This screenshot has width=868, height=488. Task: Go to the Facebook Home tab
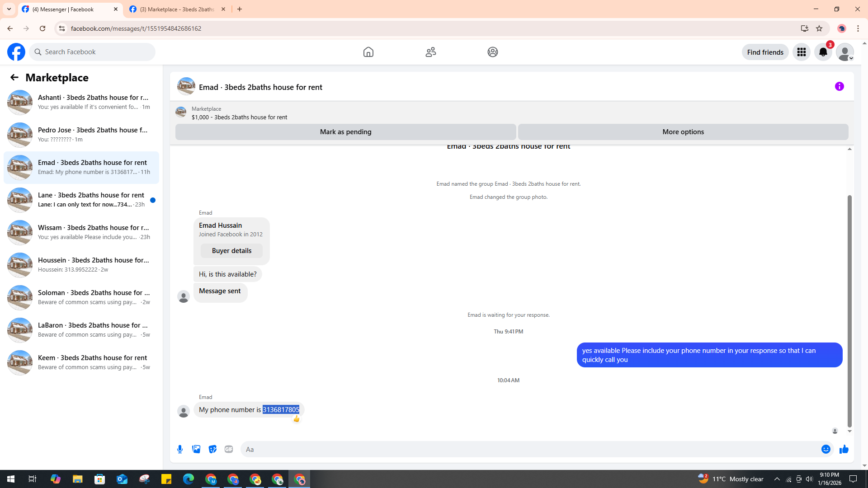point(368,52)
